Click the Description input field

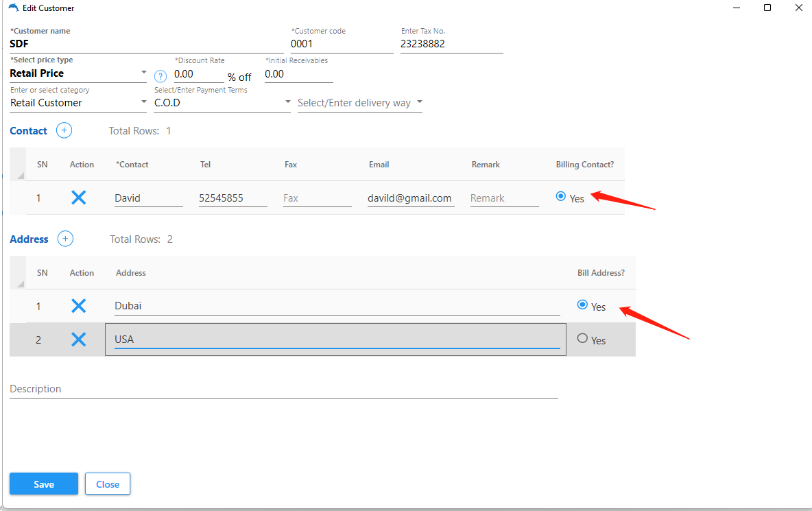click(x=283, y=389)
